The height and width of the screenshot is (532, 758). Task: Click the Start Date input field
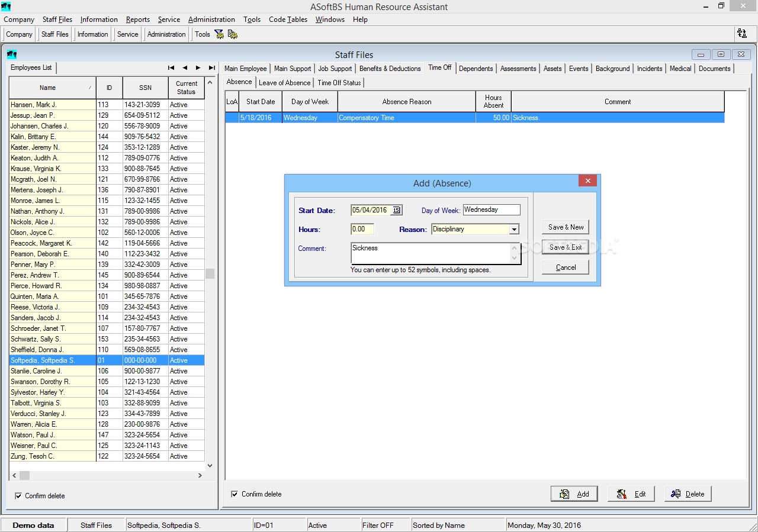click(x=371, y=210)
